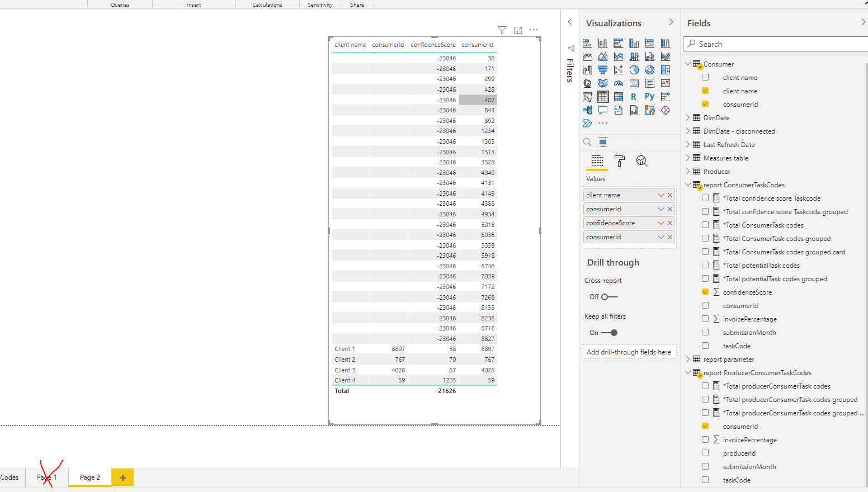Pick the Q&A speech bubble visual
The width and height of the screenshot is (868, 492).
(x=602, y=110)
